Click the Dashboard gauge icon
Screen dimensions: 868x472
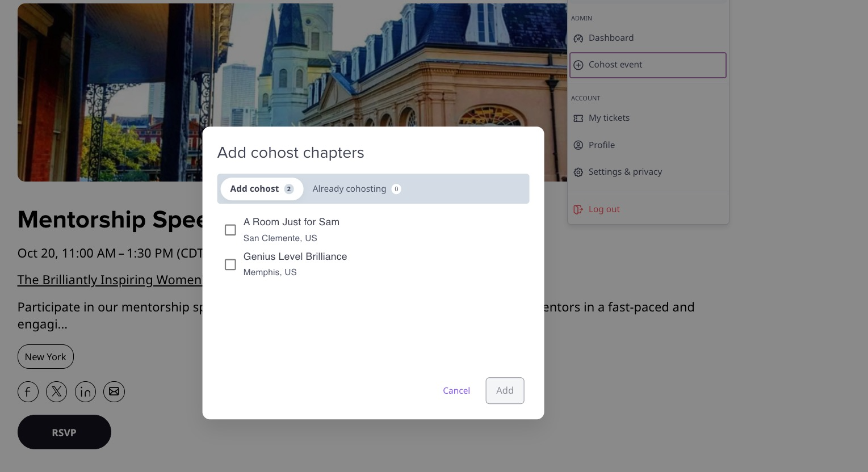578,38
